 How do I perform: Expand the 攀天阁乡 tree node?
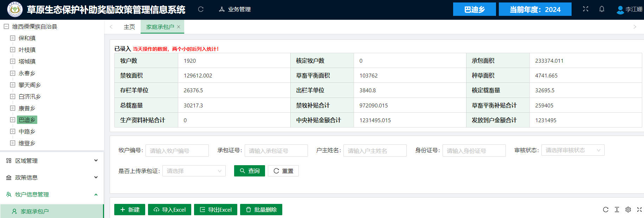[13, 85]
